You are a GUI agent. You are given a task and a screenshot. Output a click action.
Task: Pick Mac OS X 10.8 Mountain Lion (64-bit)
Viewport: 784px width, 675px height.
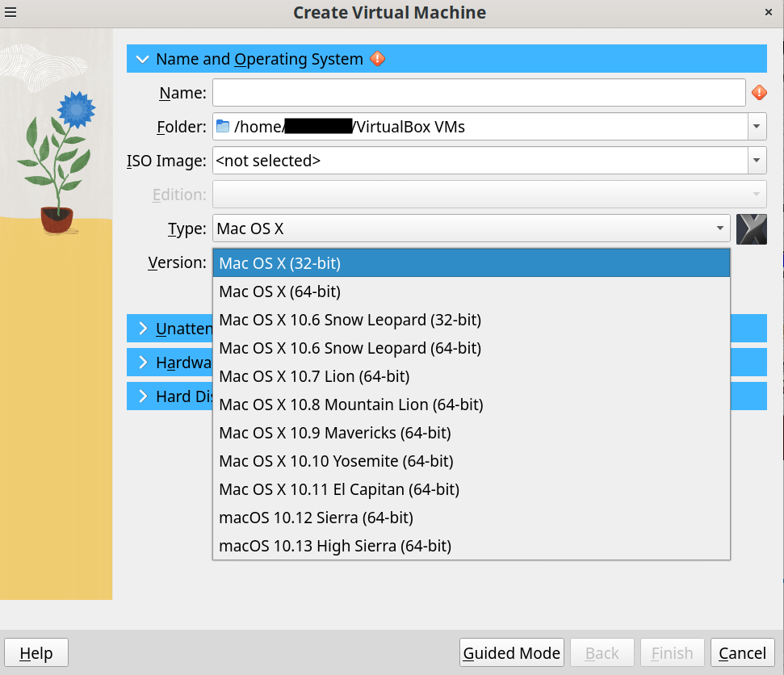(x=471, y=405)
